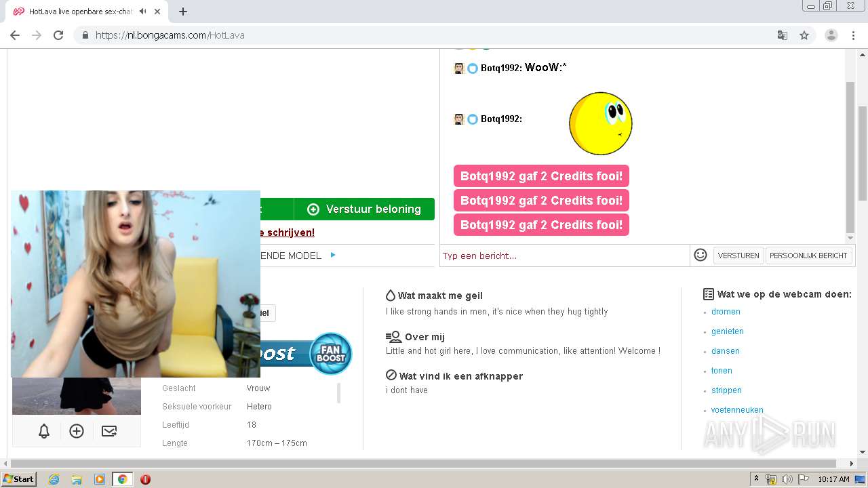Click the plus-circle add icon under profile photo
Screen dimensions: 868x488
[x=77, y=431]
